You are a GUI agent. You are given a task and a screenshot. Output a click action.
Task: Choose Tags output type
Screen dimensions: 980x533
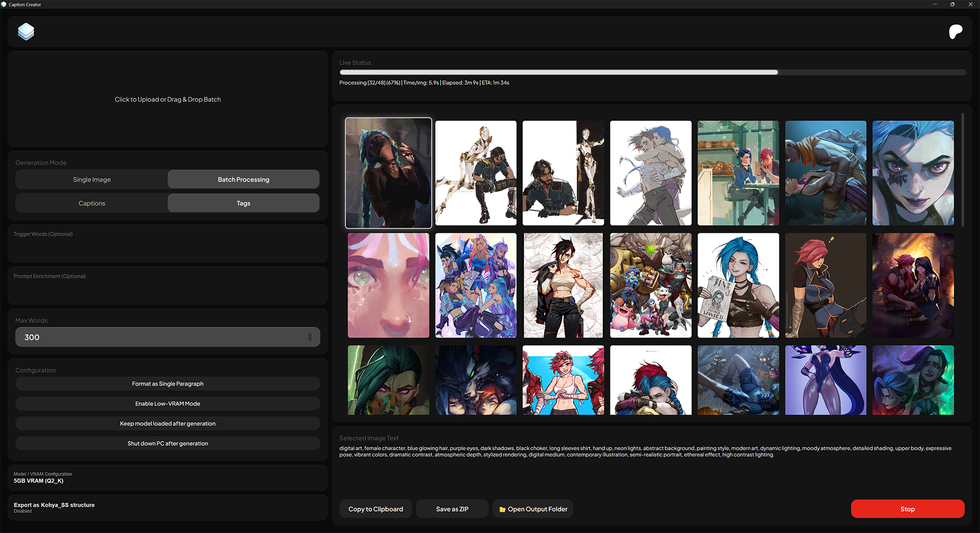pyautogui.click(x=243, y=203)
